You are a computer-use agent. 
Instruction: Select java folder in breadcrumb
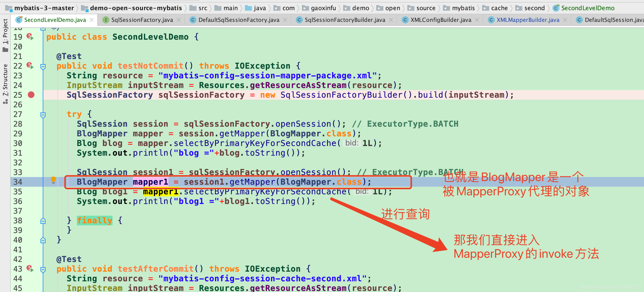click(x=255, y=8)
